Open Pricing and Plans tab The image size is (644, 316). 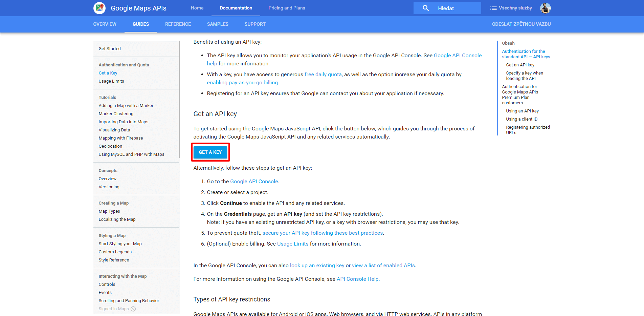[287, 8]
